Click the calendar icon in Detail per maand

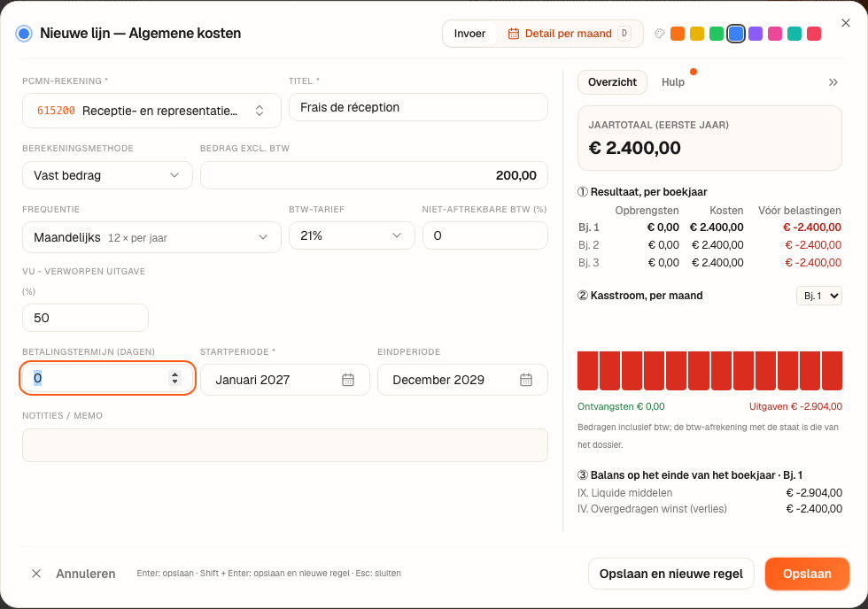tap(514, 34)
